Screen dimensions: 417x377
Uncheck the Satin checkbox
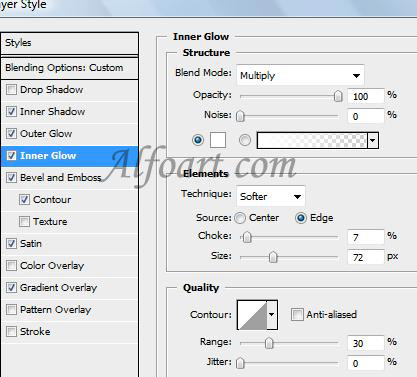[11, 243]
